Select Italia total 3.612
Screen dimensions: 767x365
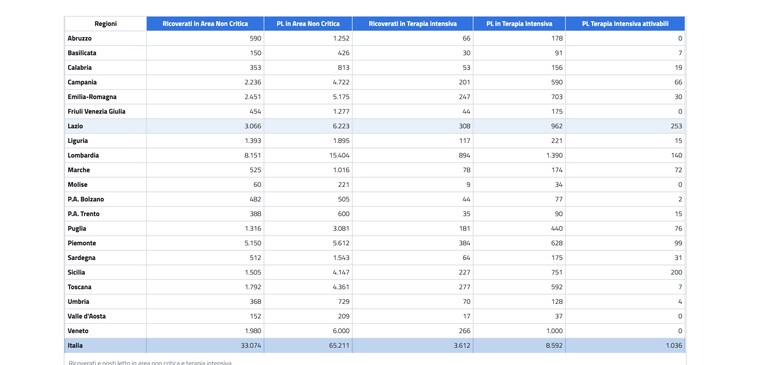tap(462, 346)
